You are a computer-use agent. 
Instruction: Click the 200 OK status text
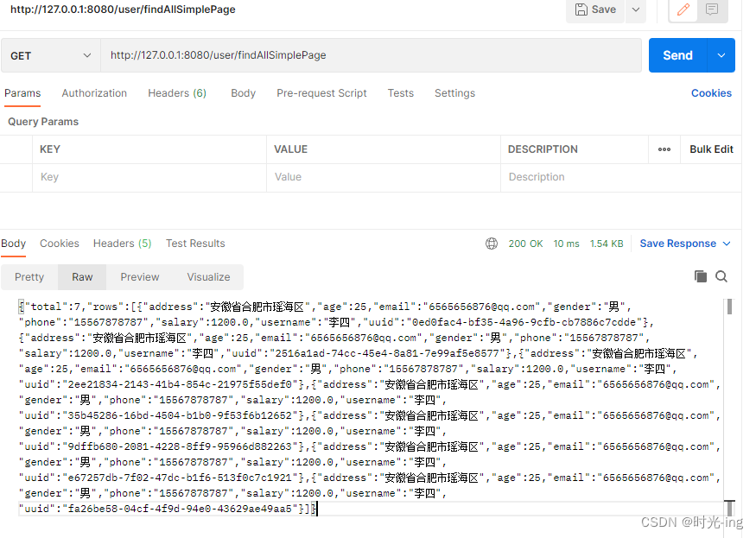(525, 244)
